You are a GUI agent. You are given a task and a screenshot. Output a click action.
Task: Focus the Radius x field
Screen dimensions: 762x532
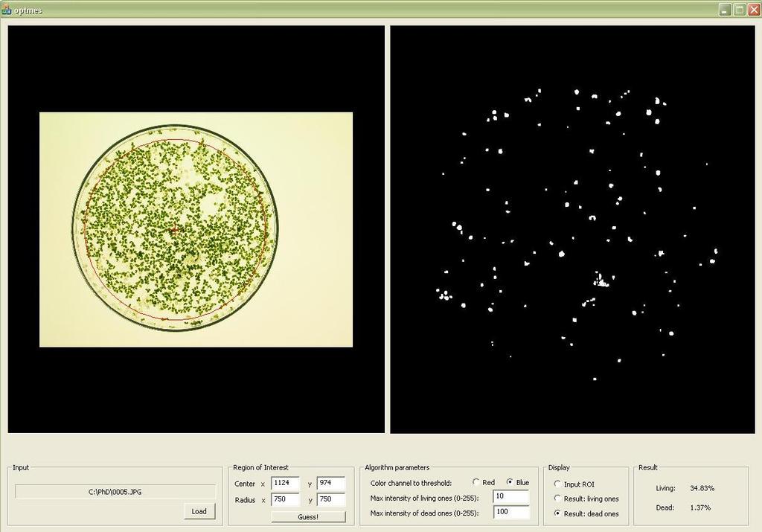(x=285, y=499)
